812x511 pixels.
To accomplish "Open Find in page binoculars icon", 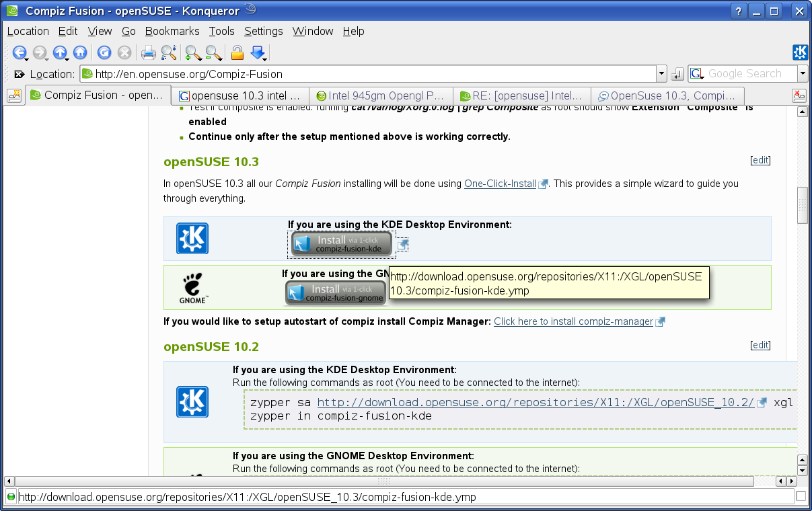I will (169, 52).
